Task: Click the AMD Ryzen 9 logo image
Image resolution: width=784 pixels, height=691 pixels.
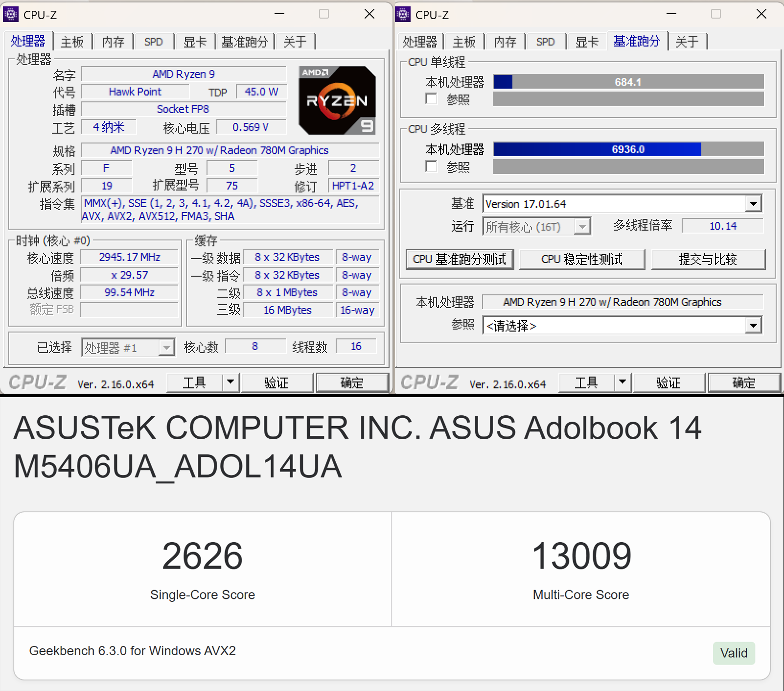Action: pos(337,100)
